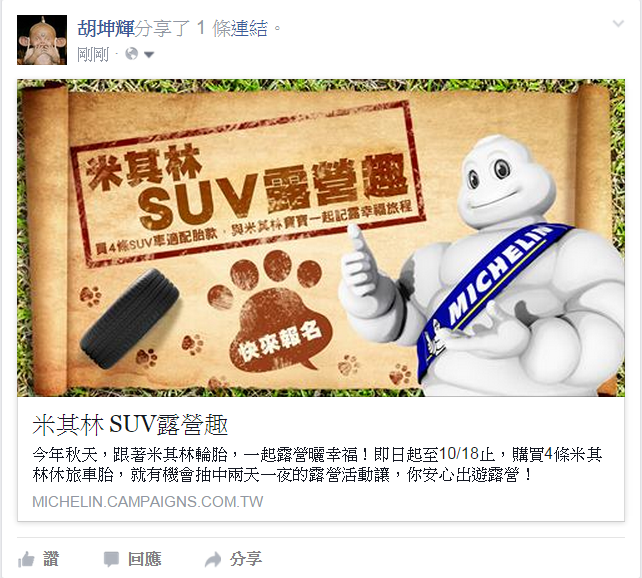The height and width of the screenshot is (578, 642).
Task: Click the 剛剛 timestamp link
Action: pos(93,54)
